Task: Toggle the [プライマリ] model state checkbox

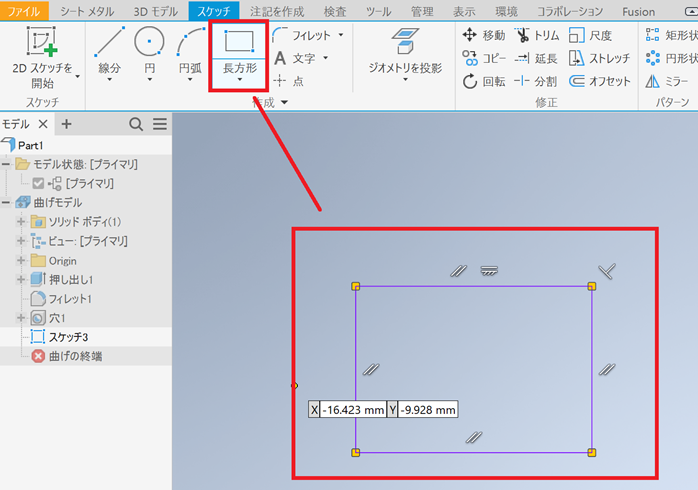Action: 39,183
